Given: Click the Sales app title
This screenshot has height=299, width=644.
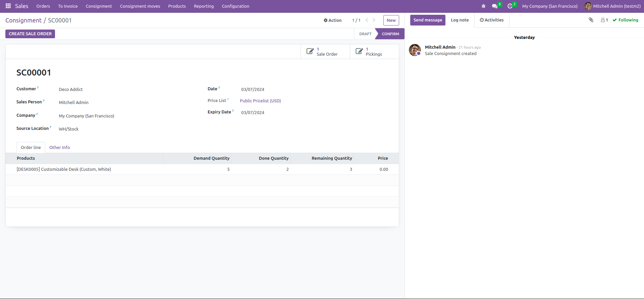Looking at the screenshot, I should [21, 6].
